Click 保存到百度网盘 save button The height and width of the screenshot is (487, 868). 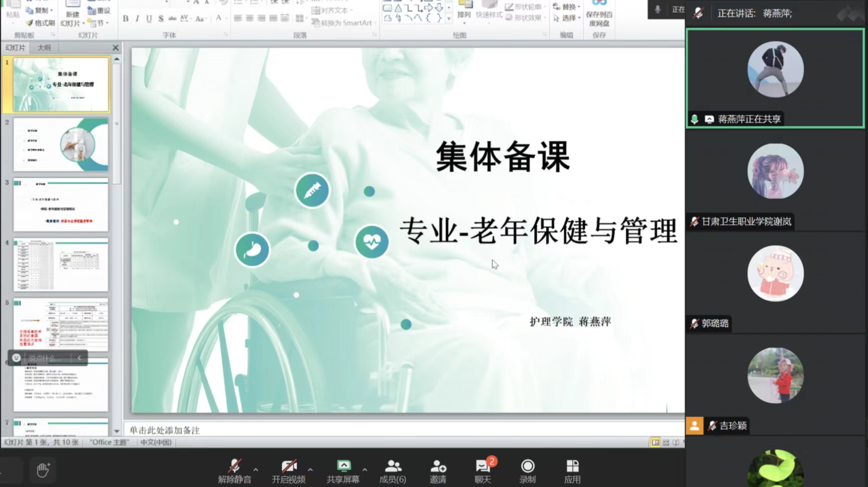[x=599, y=15]
